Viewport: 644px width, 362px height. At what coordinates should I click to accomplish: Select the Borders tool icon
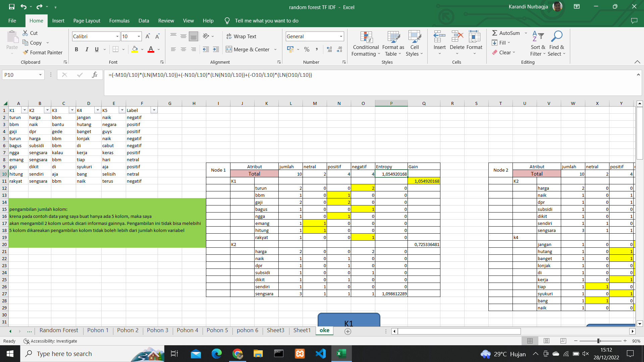click(115, 49)
